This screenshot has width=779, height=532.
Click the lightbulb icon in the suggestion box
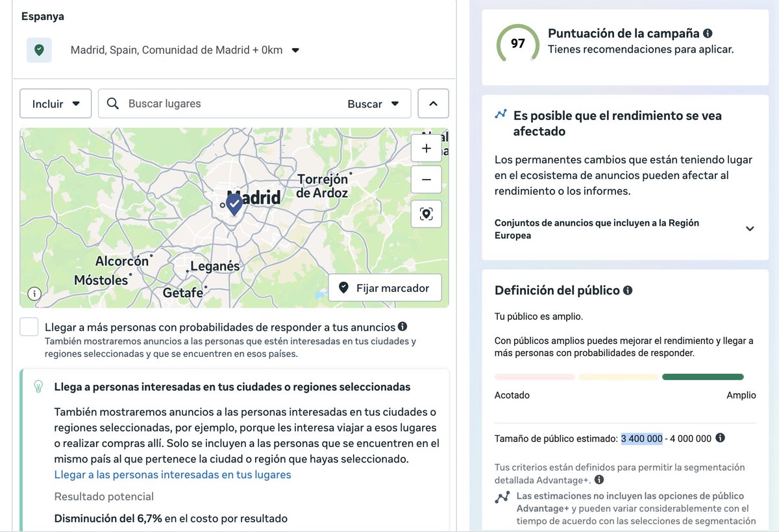pos(38,385)
